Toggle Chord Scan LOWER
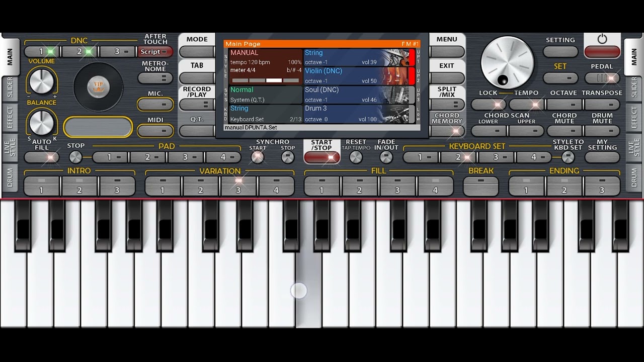This screenshot has width=644, height=362. 489,131
